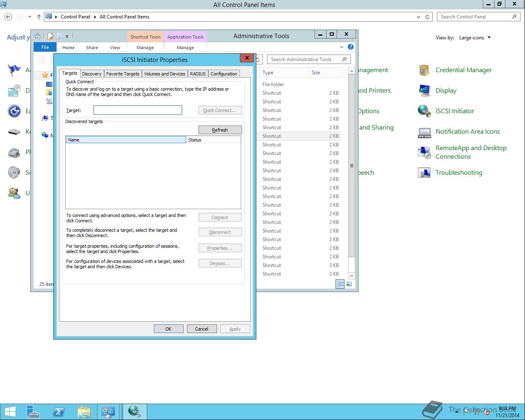Open Control Panel address bar history dropdown
This screenshot has height=420, width=525.
418,17
